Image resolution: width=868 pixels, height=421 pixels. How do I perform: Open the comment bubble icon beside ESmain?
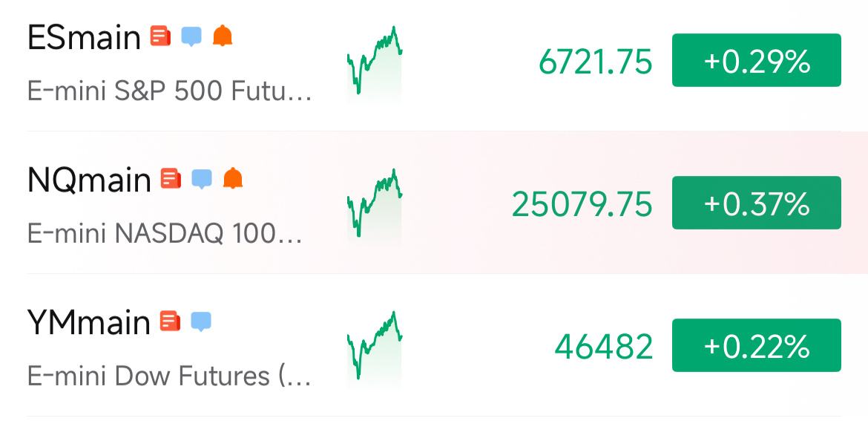(x=191, y=36)
